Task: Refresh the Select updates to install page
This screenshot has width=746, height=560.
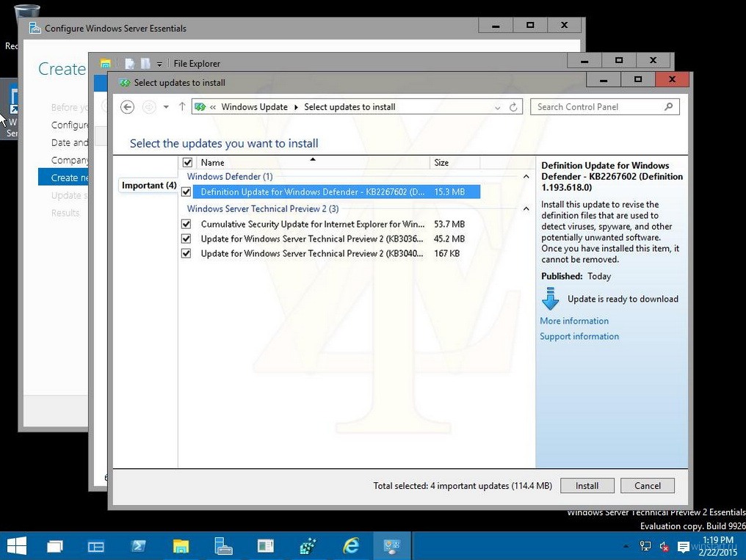Action: (x=513, y=107)
